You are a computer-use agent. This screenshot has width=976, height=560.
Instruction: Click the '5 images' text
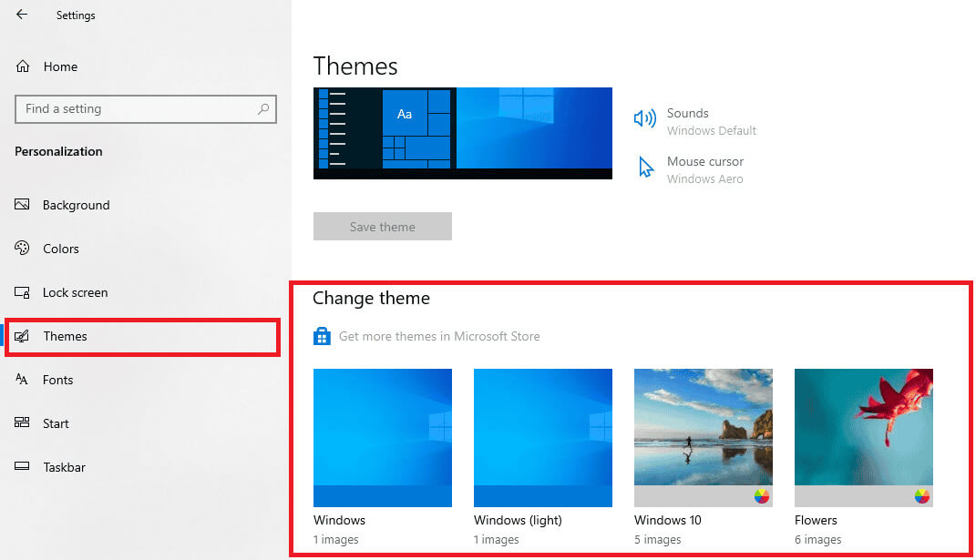coord(657,539)
